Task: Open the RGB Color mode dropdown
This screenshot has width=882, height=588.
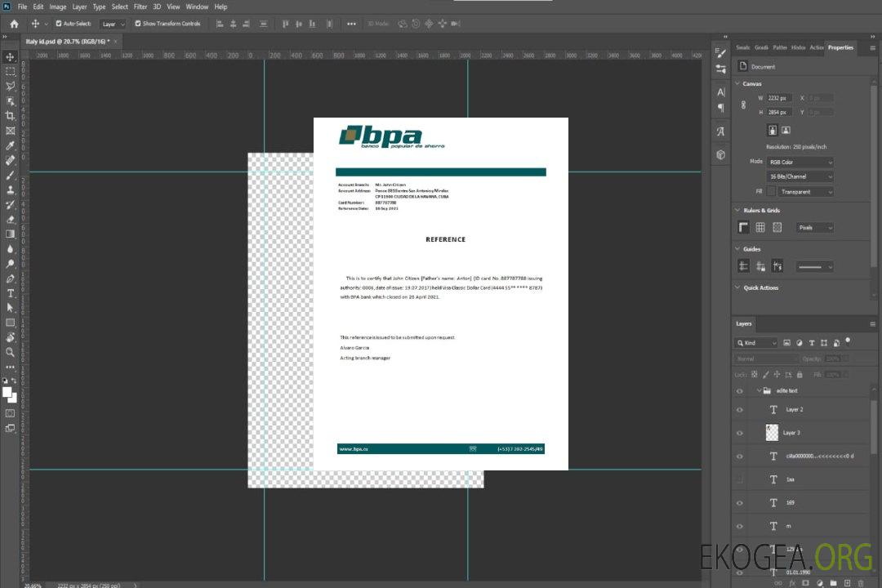Action: click(800, 162)
